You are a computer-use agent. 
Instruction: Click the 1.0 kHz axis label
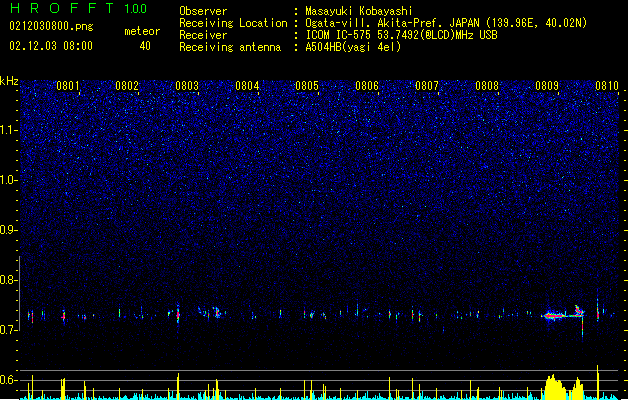pos(9,180)
